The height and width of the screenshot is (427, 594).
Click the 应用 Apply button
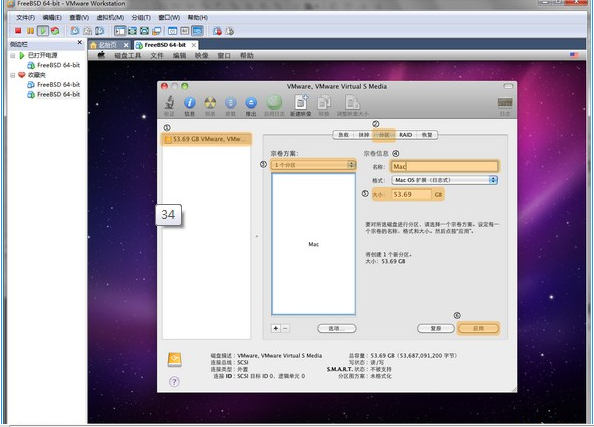[x=478, y=328]
